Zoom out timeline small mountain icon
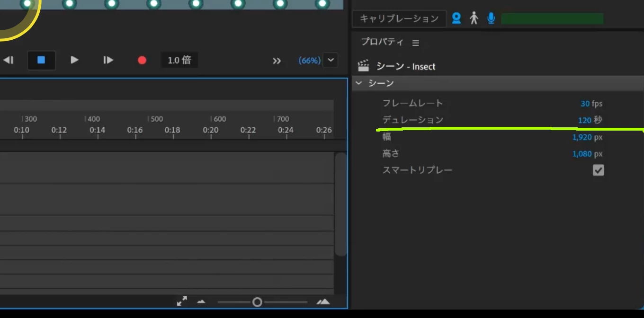The image size is (644, 318). [x=201, y=301]
